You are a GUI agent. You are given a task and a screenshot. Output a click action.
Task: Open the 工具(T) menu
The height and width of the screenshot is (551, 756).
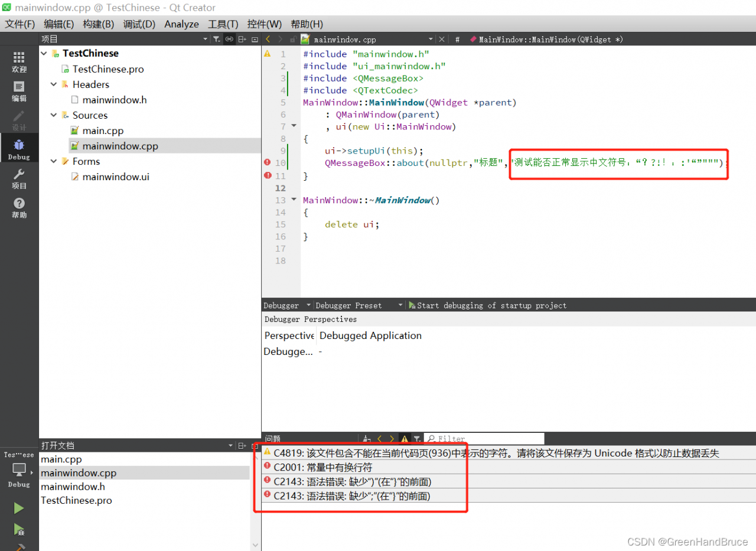click(x=223, y=24)
